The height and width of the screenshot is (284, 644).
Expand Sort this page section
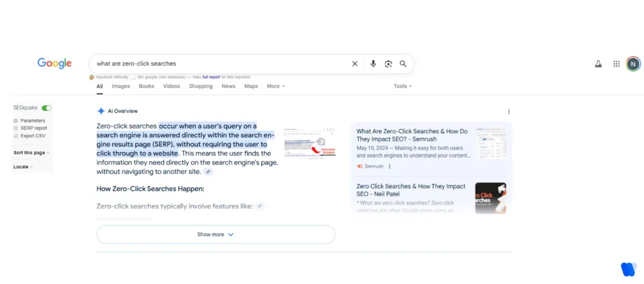(x=31, y=153)
